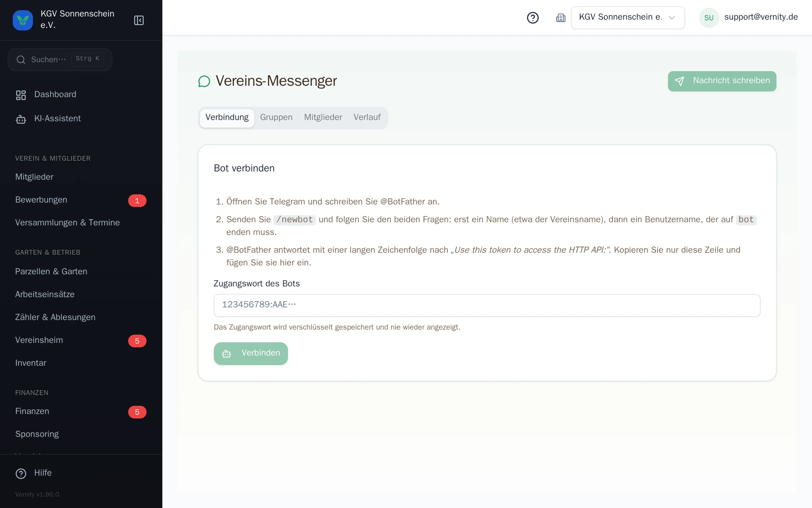Click the chat bubble icon next to Vereins-Messenger
The width and height of the screenshot is (812, 508).
tap(204, 81)
